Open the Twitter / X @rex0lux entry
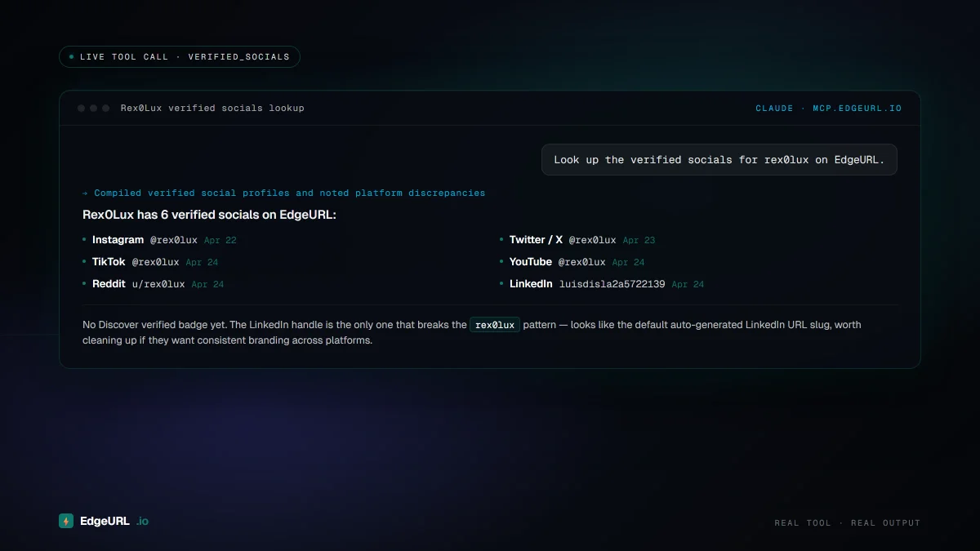This screenshot has height=551, width=980. coord(562,240)
